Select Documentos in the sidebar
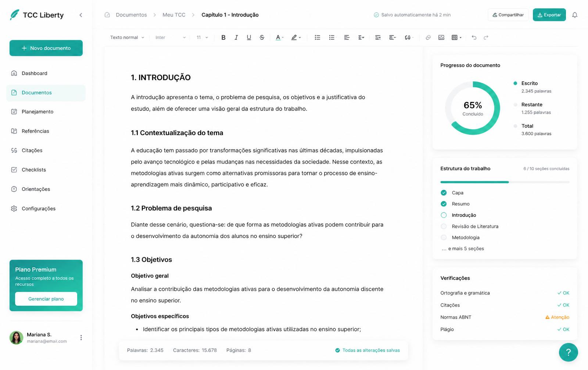 (x=46, y=93)
